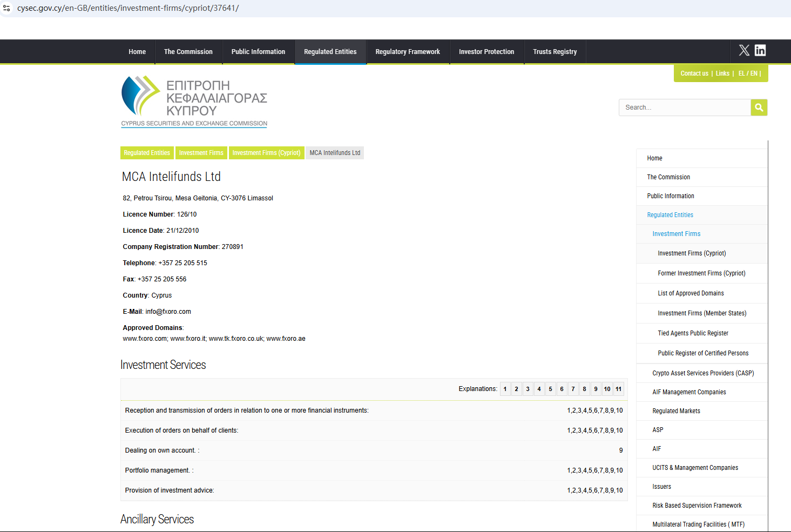
Task: Open Regulatory Framework top menu
Action: coord(408,52)
